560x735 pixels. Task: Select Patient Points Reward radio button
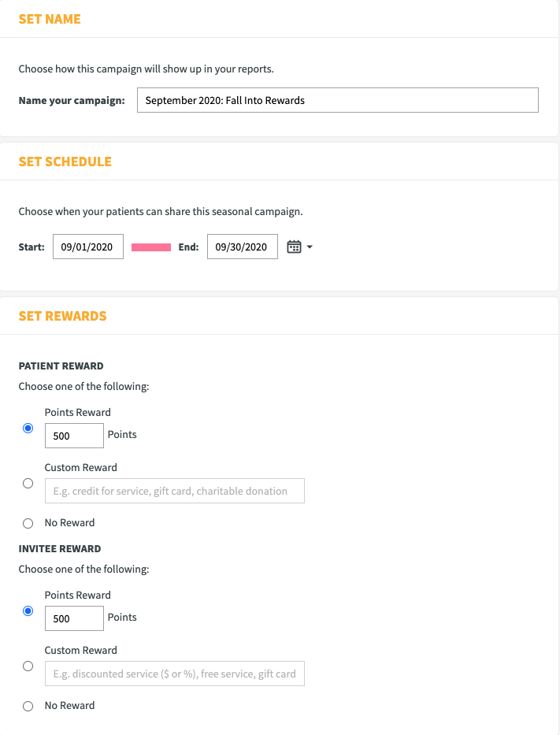tap(28, 428)
